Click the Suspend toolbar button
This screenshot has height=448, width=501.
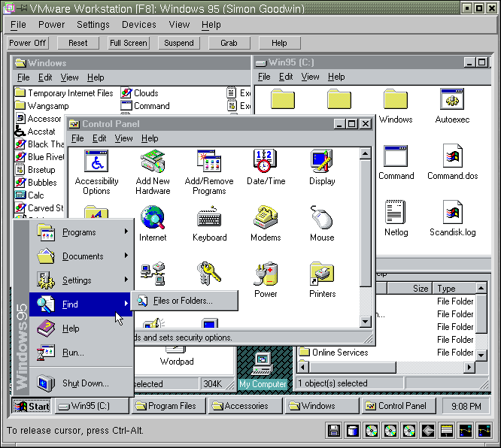[179, 43]
